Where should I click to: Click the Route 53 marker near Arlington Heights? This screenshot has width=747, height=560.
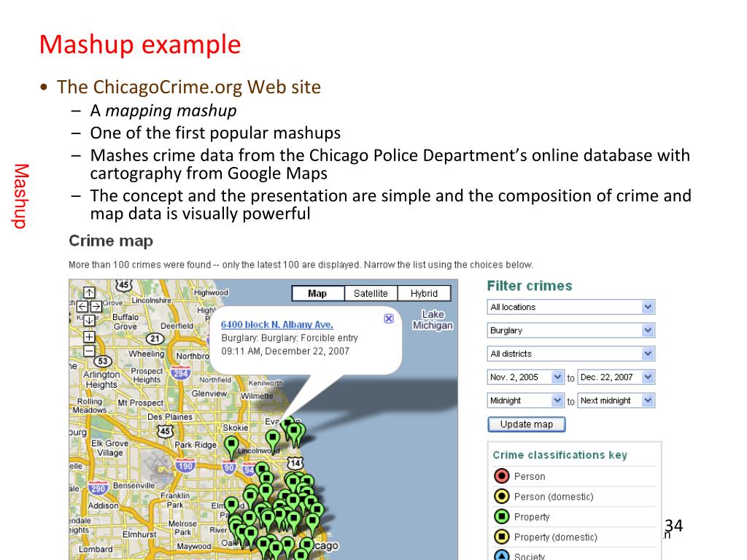pos(103,361)
